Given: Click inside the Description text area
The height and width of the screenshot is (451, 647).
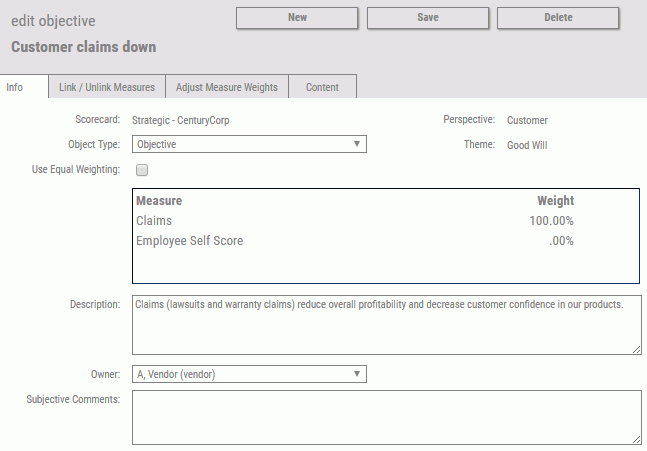Looking at the screenshot, I should [x=387, y=325].
